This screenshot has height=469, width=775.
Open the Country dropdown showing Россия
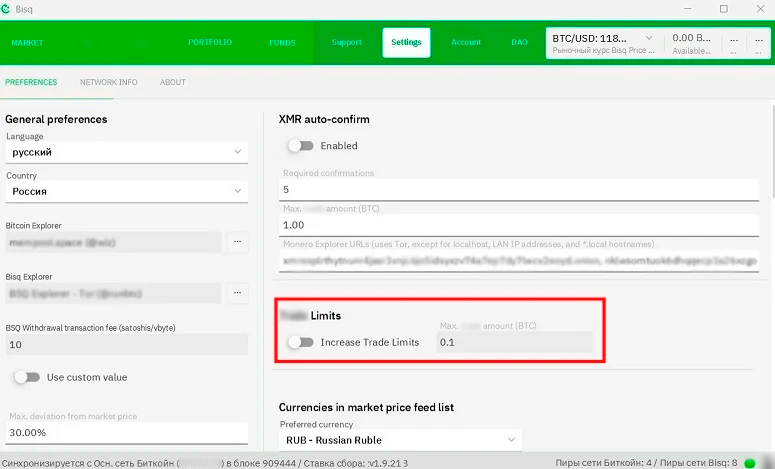125,190
